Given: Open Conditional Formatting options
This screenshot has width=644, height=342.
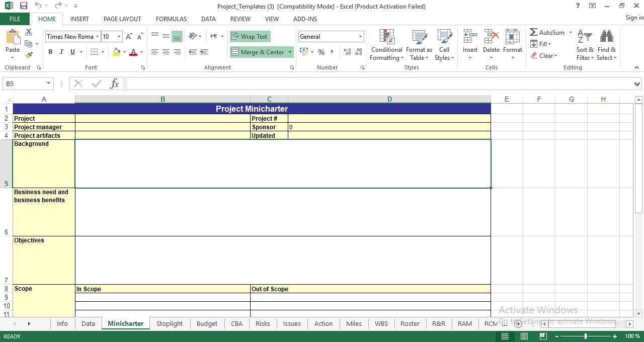Looking at the screenshot, I should (x=386, y=45).
